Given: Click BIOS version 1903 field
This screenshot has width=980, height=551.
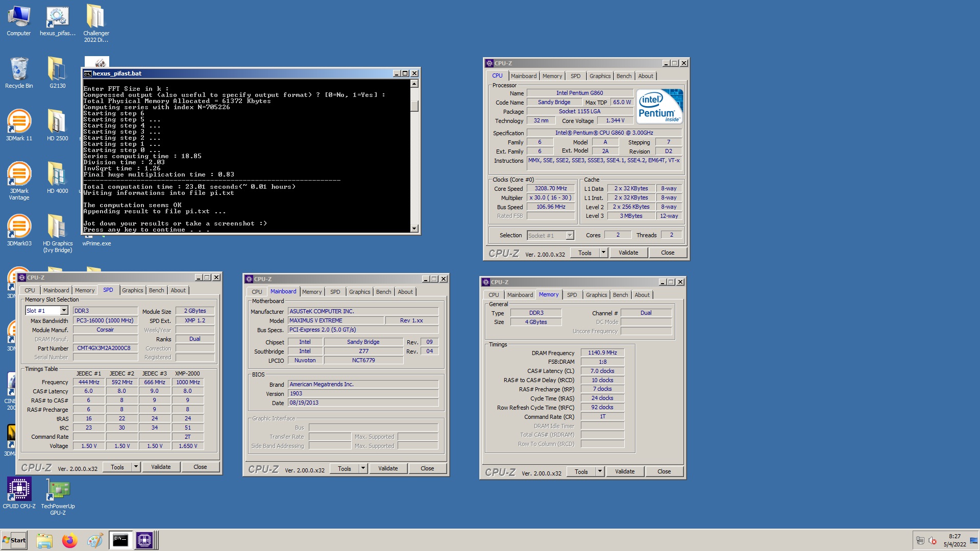Looking at the screenshot, I should coord(363,394).
